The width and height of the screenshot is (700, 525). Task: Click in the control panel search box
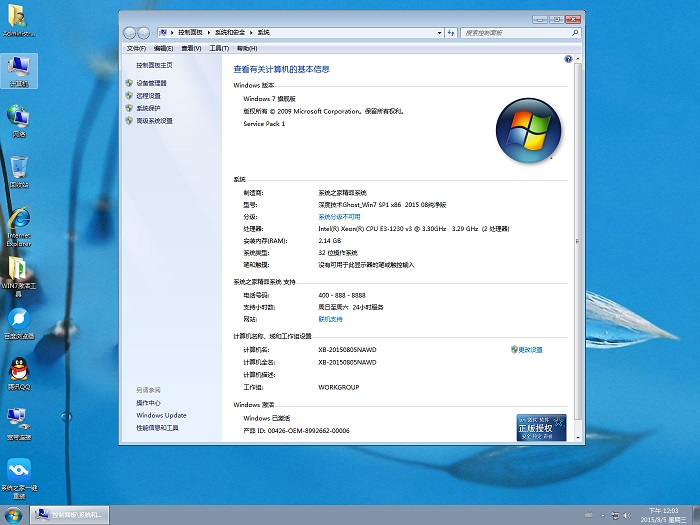[x=515, y=32]
